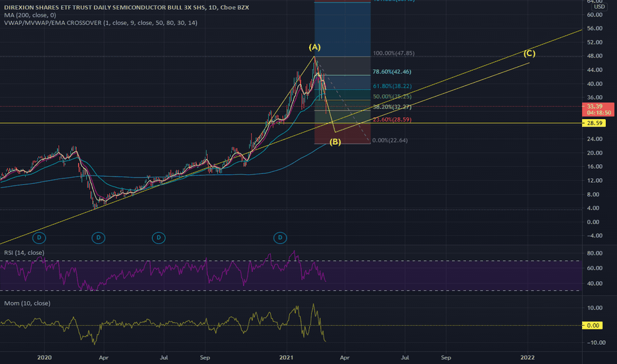This screenshot has height=364, width=617.
Task: Click the dividend marker near 2021
Action: click(280, 238)
